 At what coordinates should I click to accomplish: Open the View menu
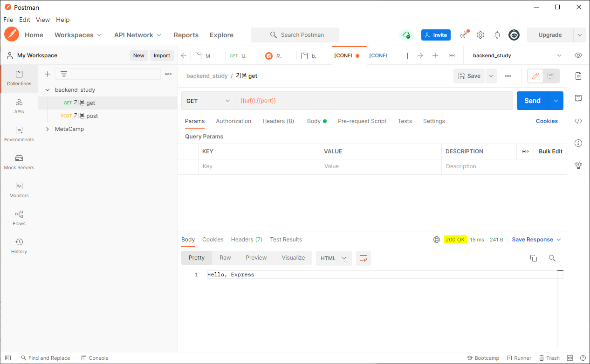[43, 20]
